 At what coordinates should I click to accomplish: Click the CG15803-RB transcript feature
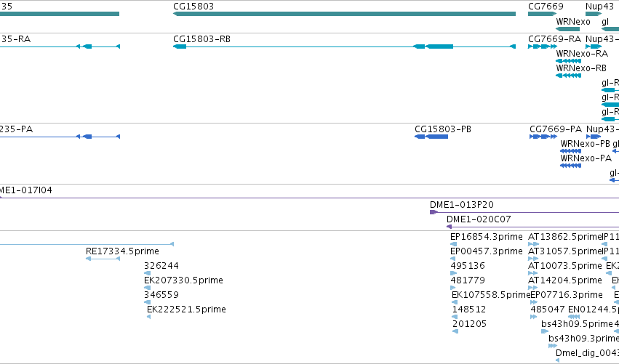344,46
